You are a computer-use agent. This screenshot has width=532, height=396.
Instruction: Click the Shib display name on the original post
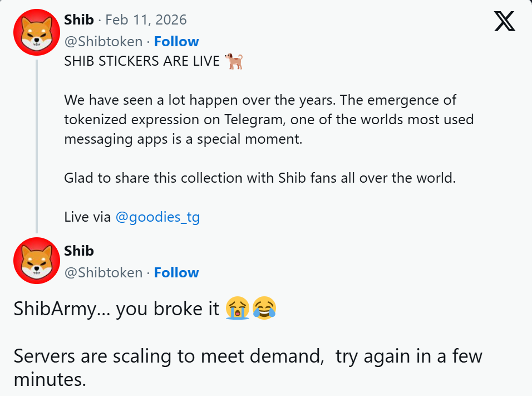coord(79,20)
